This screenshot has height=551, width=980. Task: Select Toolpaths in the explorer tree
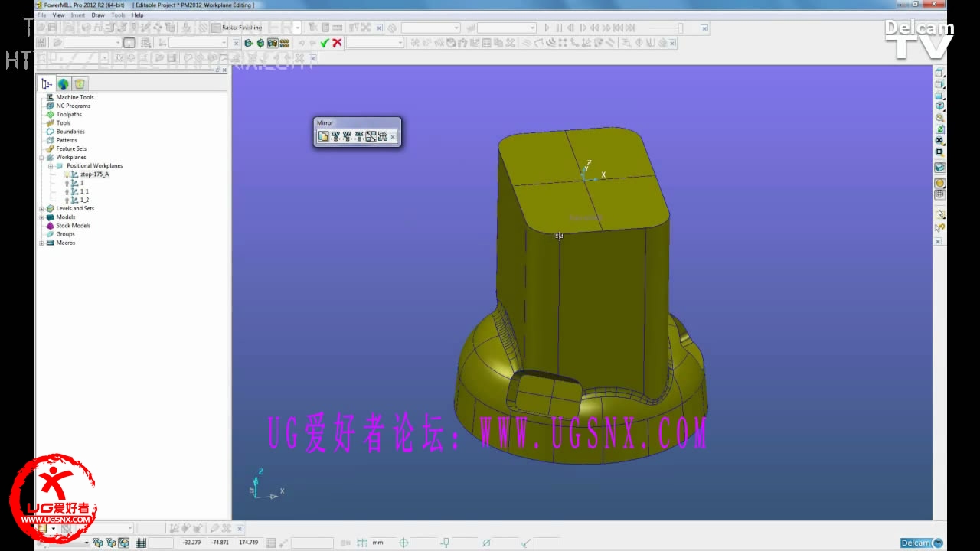point(69,114)
